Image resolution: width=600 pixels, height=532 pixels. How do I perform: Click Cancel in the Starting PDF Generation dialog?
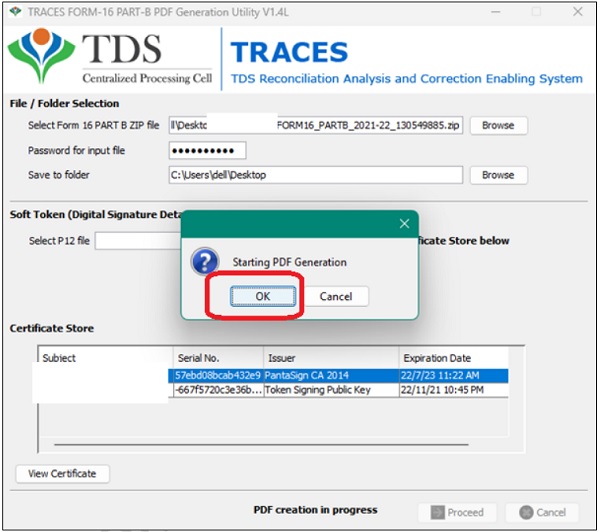click(x=336, y=297)
